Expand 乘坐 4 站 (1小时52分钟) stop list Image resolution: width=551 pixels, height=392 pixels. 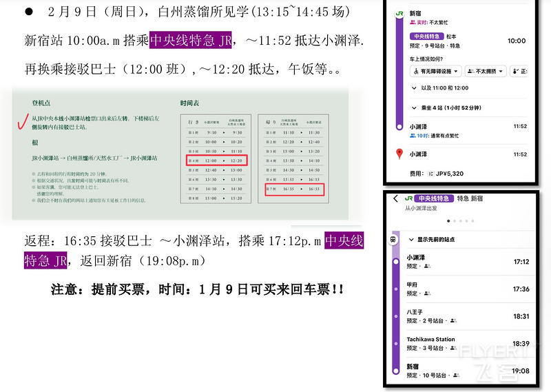(x=446, y=108)
